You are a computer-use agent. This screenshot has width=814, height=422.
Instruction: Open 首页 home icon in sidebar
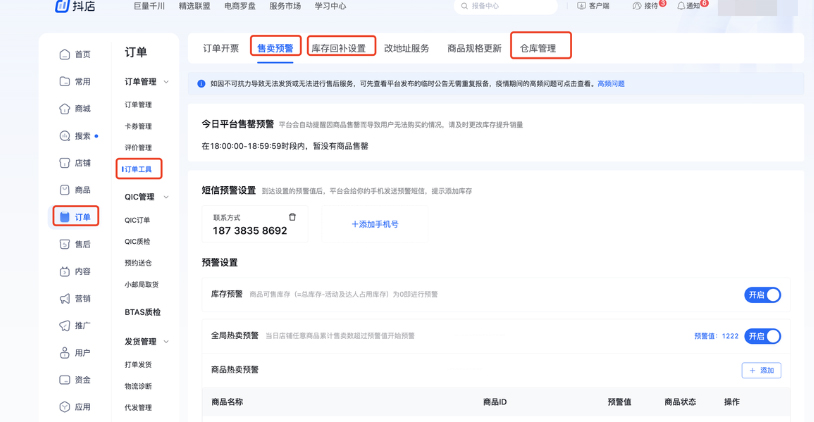tap(64, 54)
